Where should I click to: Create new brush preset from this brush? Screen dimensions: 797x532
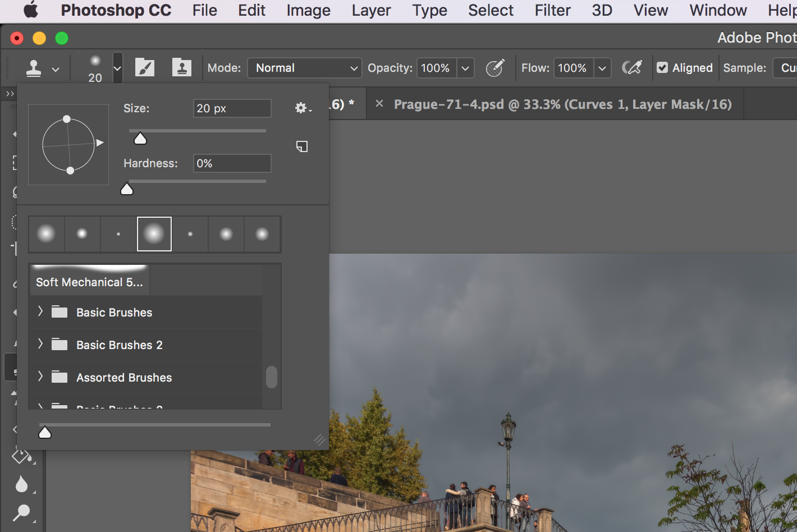(302, 146)
